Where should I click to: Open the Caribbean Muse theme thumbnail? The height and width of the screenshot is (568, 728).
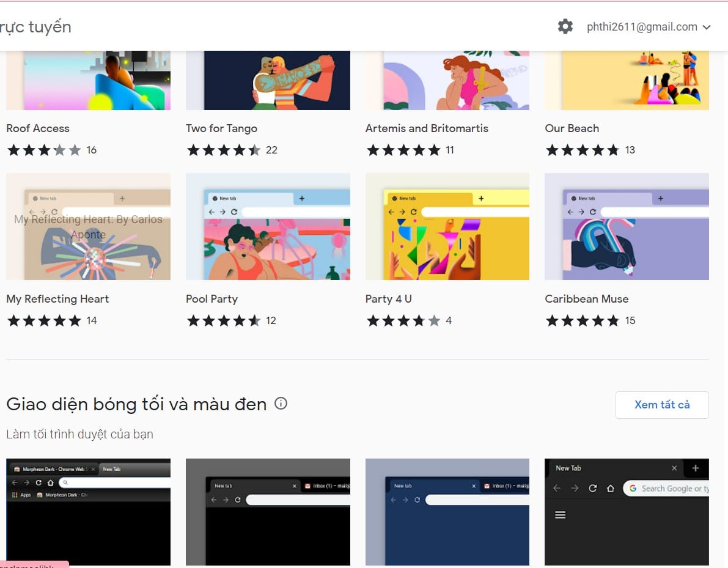coord(627,227)
